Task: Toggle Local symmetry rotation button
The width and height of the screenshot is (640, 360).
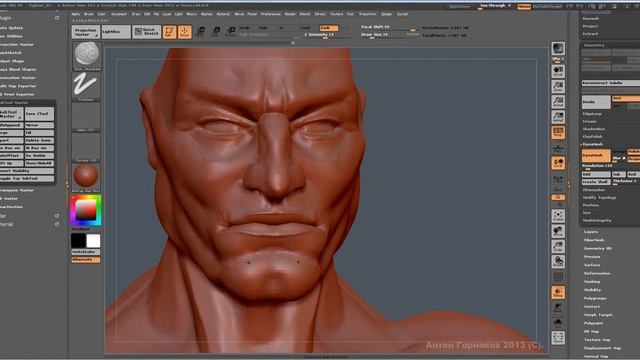Action: [x=558, y=163]
